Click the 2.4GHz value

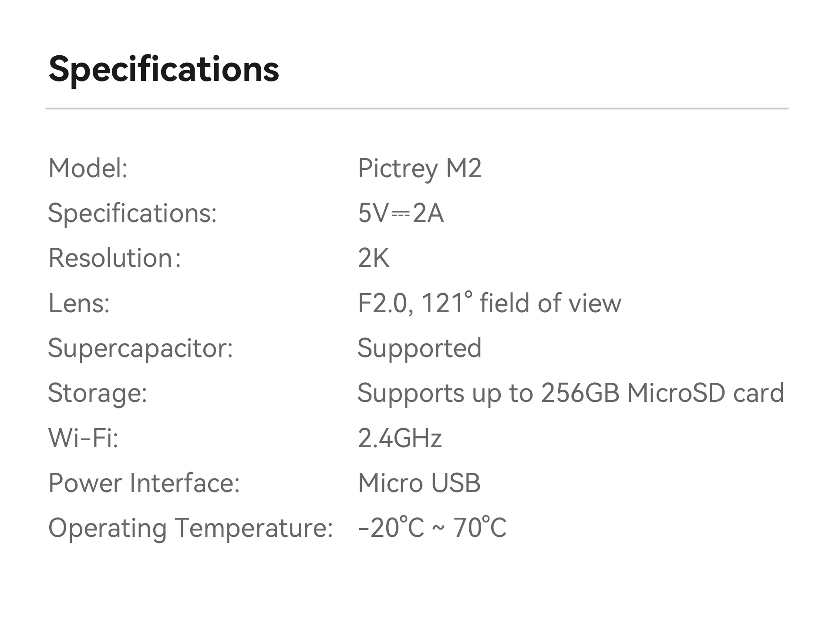click(400, 438)
